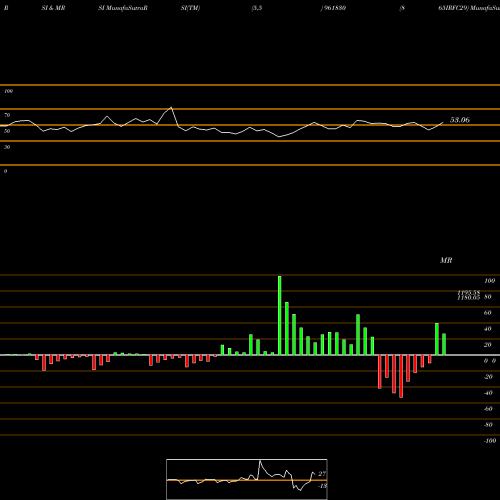Click the MR axis label -40

tap(488, 393)
